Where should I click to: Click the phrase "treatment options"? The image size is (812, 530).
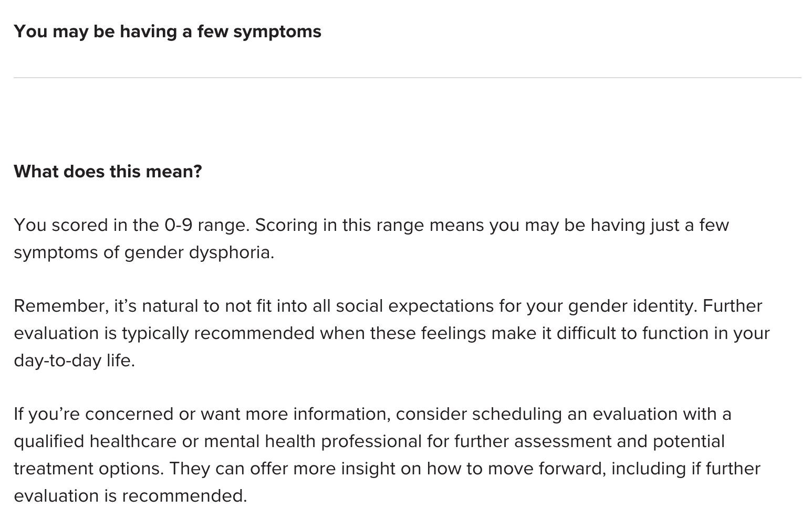[87, 469]
